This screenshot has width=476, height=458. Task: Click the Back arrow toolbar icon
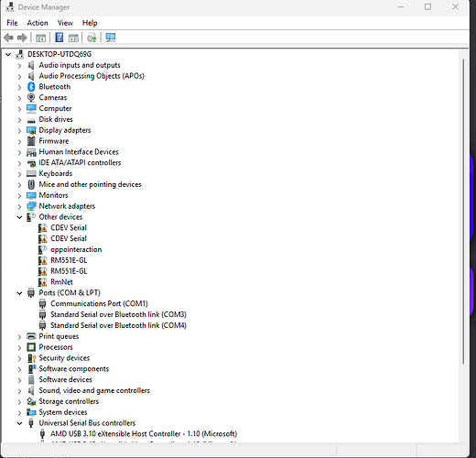8,38
